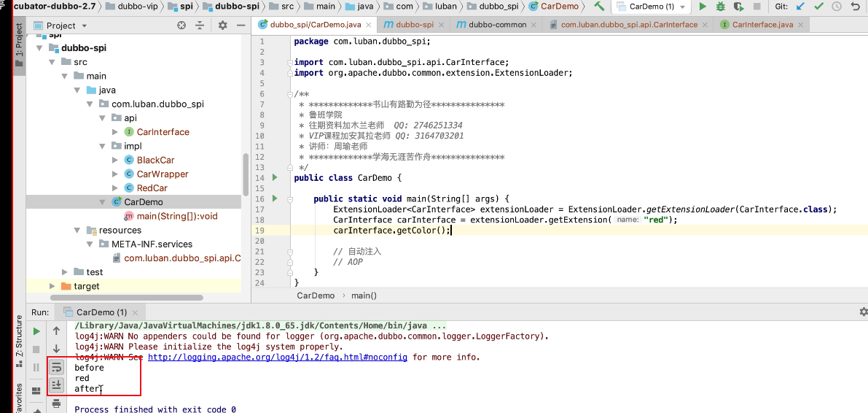Restore layout icon in the Run panel
The height and width of the screenshot is (413, 868).
[x=36, y=391]
